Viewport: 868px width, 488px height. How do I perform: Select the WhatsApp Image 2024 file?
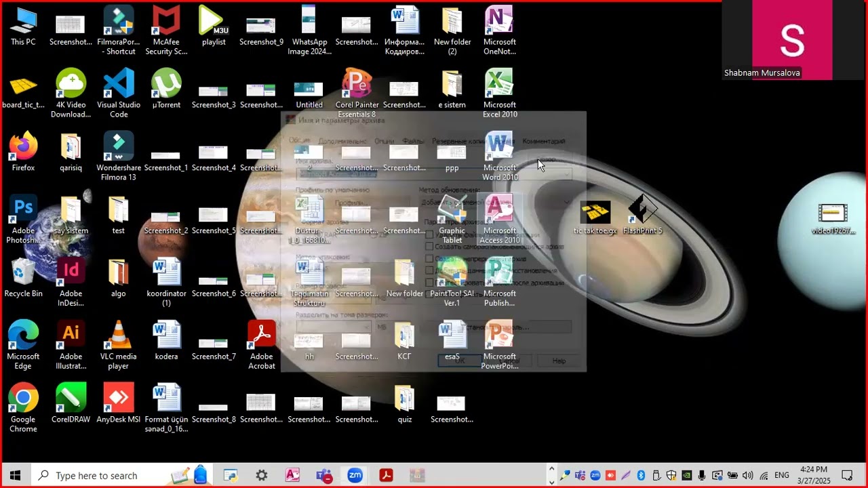point(309,30)
